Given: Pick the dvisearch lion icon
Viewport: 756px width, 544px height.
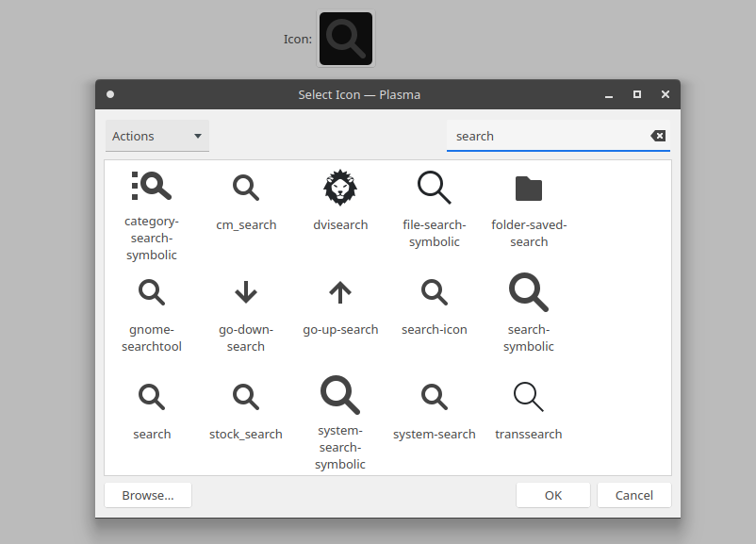Looking at the screenshot, I should pos(340,189).
